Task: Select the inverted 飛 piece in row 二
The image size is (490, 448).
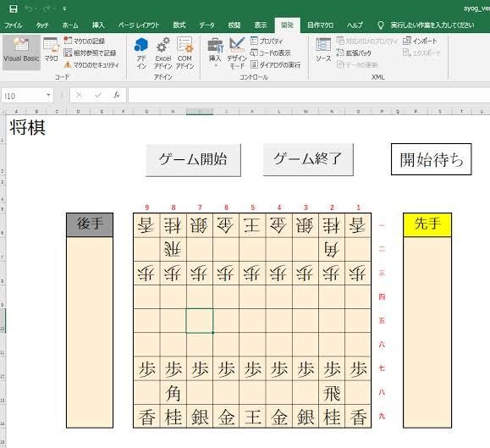Action: pos(173,249)
